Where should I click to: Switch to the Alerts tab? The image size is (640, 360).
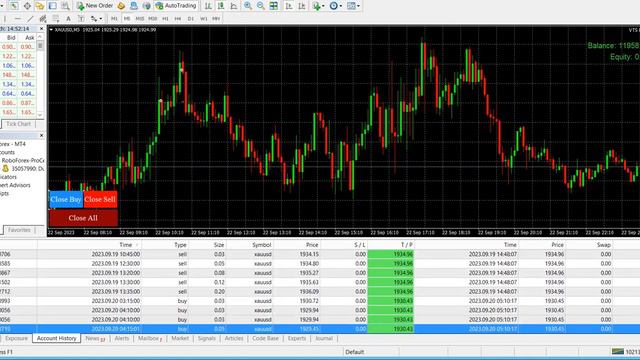[x=122, y=338]
